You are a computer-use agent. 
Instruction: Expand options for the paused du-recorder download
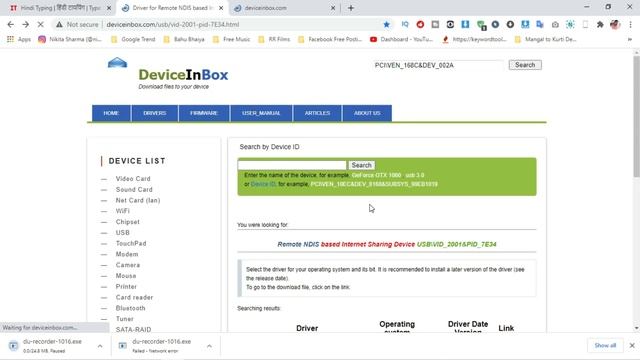[x=100, y=346]
